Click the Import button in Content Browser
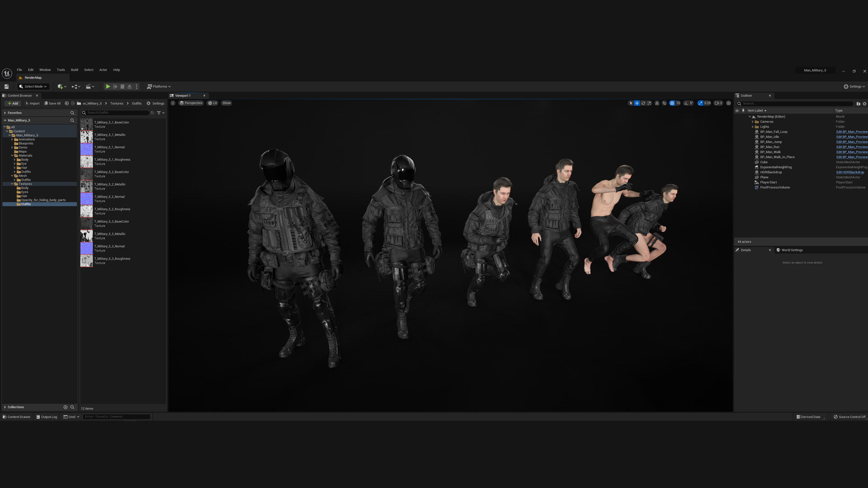 [x=32, y=103]
